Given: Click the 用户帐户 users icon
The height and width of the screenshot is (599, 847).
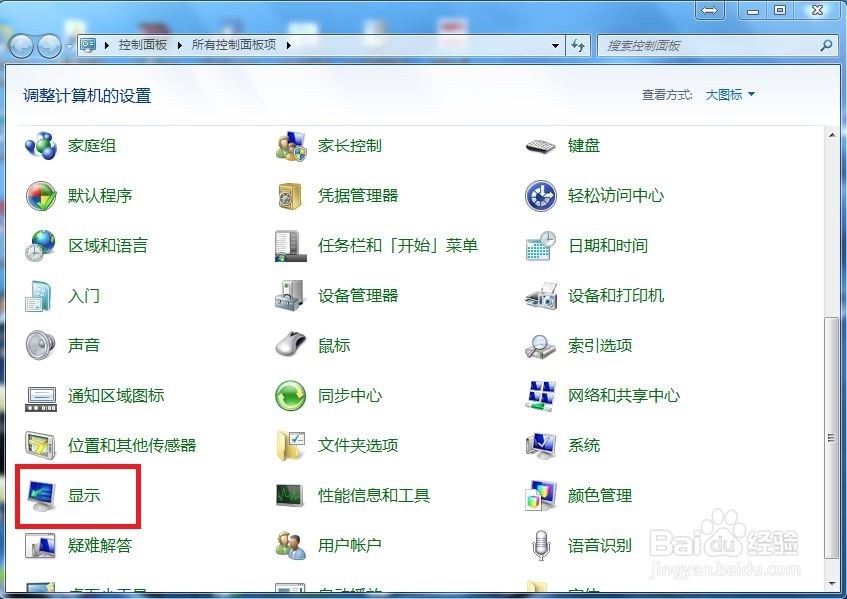Looking at the screenshot, I should pyautogui.click(x=291, y=546).
